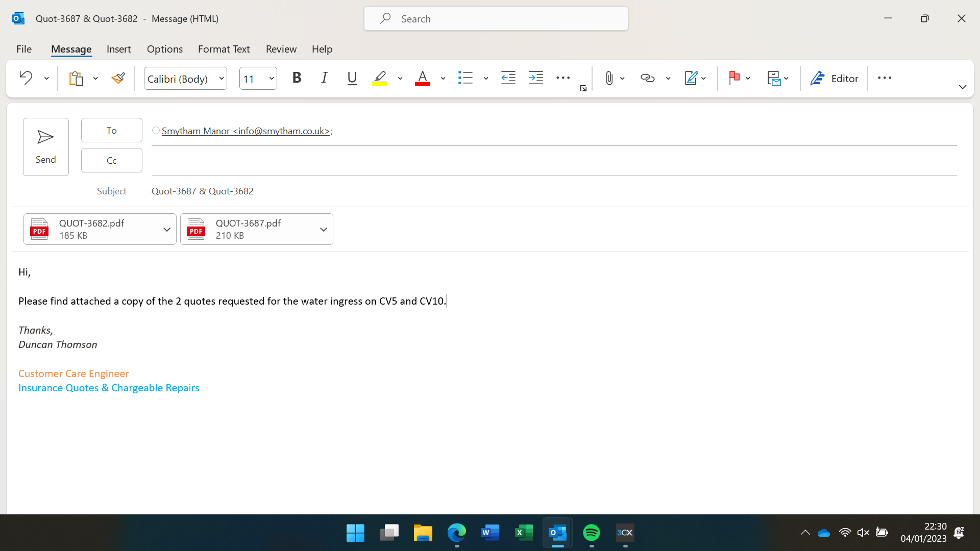Screen dimensions: 980x551
Task: Toggle underline formatting
Action: tap(352, 78)
